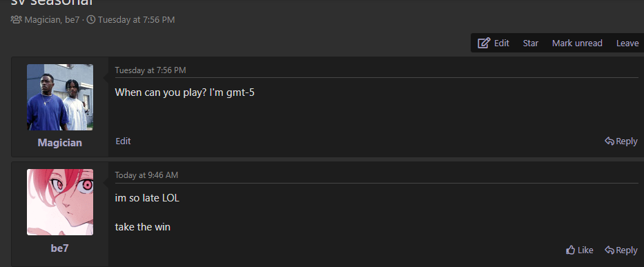
Task: Click the clock icon beside Tuesday timestamp
Action: (x=91, y=20)
